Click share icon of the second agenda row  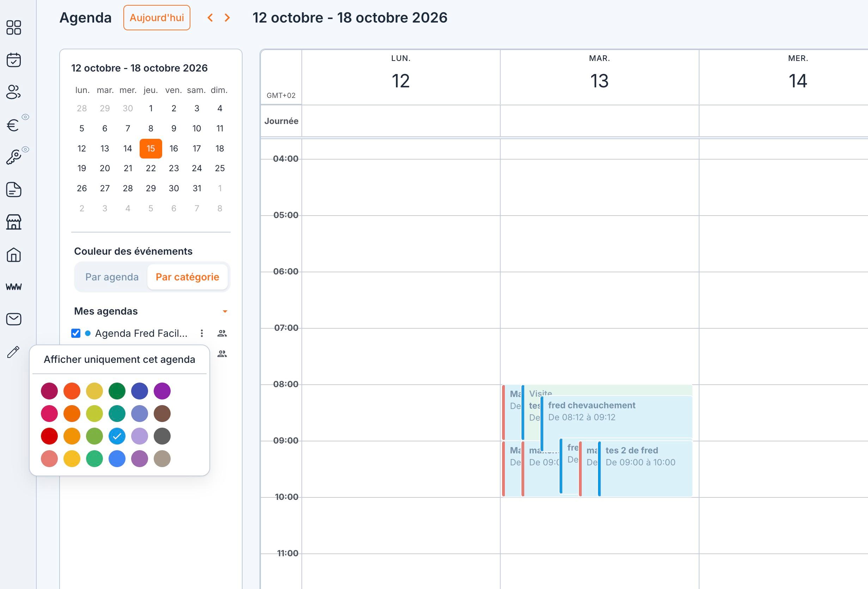pos(222,354)
